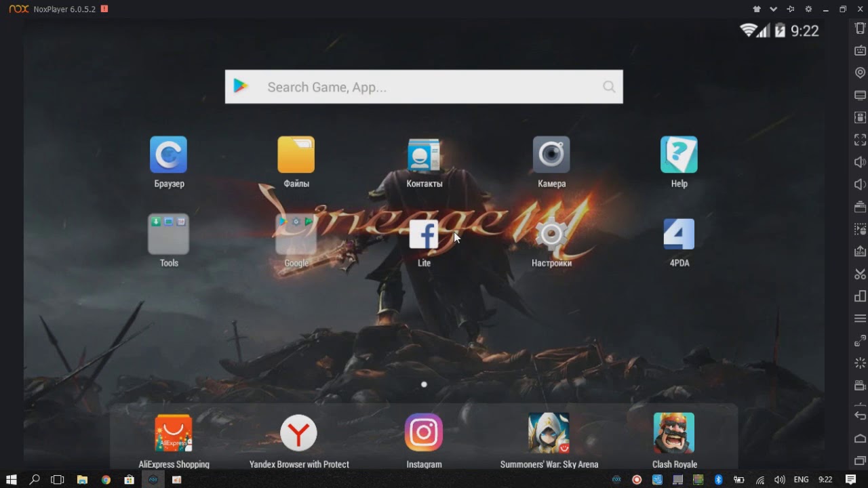Viewport: 868px width, 488px height.
Task: Open the APK install sidebar tool
Action: pyautogui.click(x=860, y=251)
